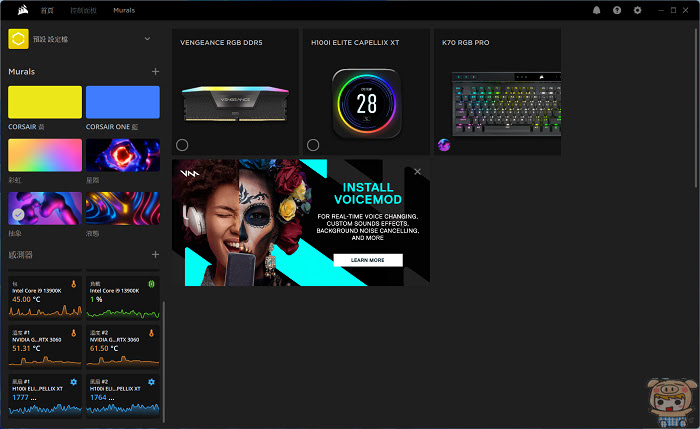
Task: Click the 'K70 RGB PRO' title text
Action: point(466,43)
